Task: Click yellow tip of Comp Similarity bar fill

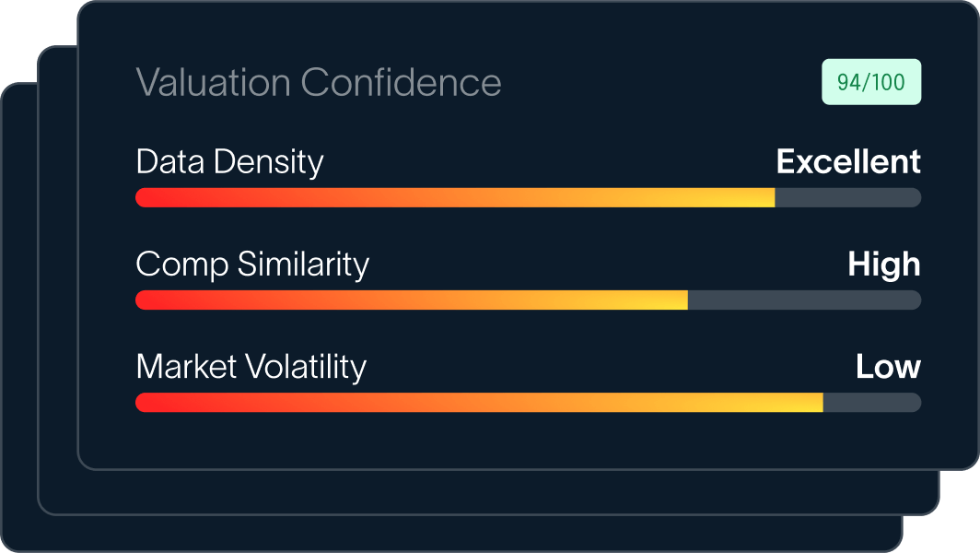Action: pos(677,300)
